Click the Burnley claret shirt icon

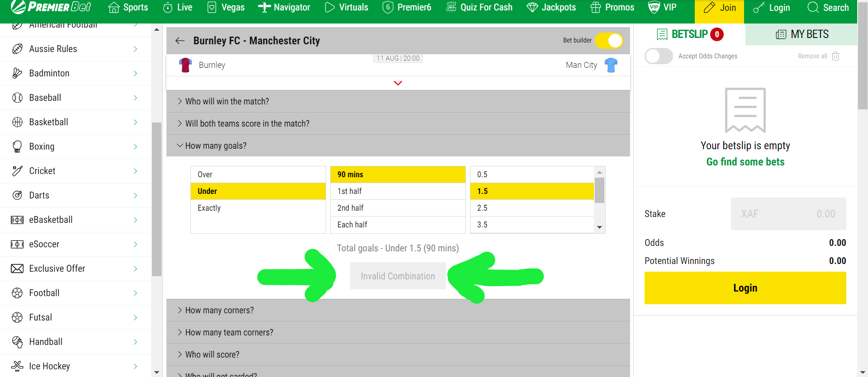pos(185,65)
